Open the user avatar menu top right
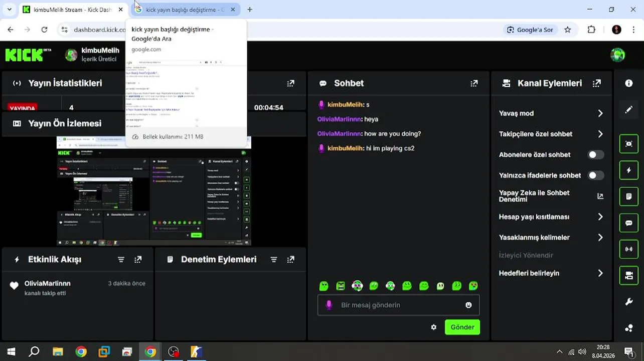This screenshot has width=644, height=361. point(617,55)
